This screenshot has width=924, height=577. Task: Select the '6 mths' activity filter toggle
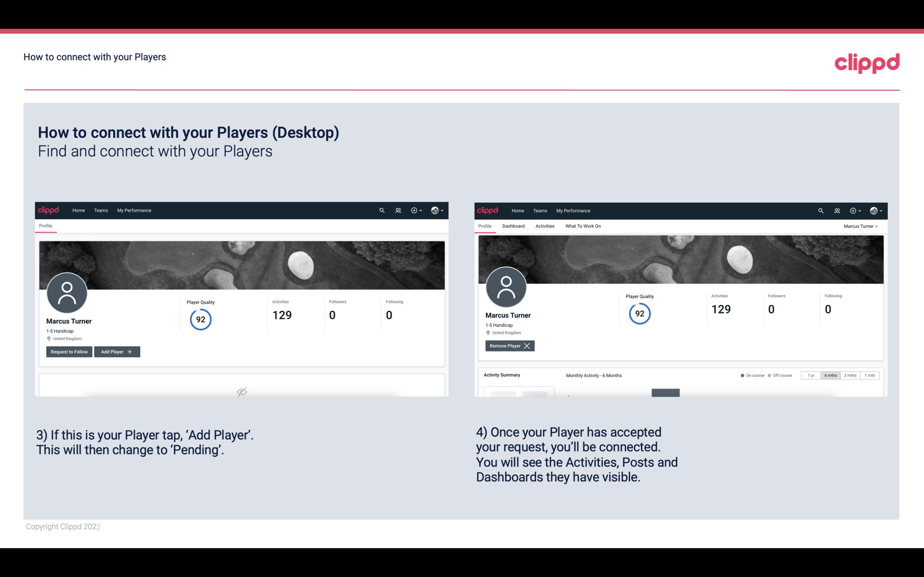[x=830, y=375]
